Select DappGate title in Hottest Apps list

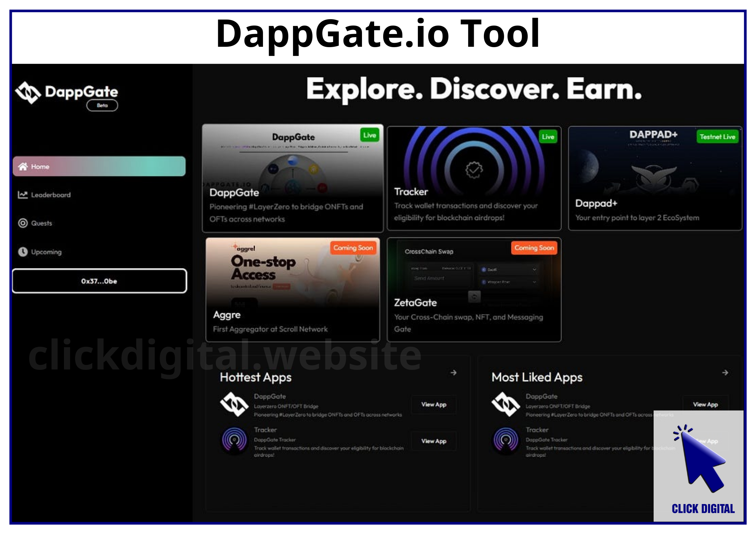(270, 396)
